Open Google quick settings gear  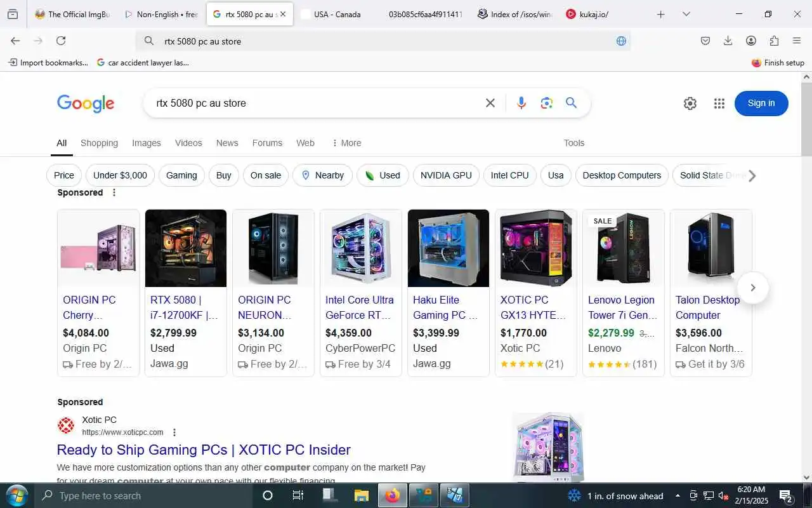[690, 104]
